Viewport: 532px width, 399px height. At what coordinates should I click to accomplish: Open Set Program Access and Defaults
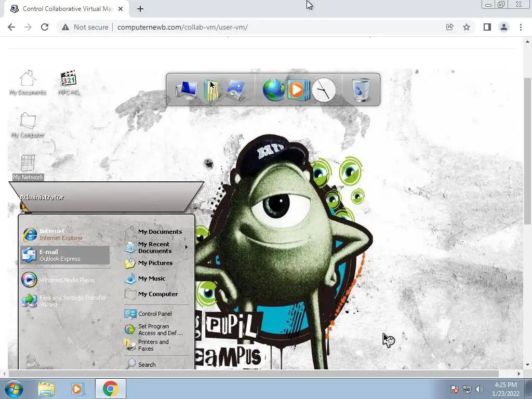click(x=154, y=329)
